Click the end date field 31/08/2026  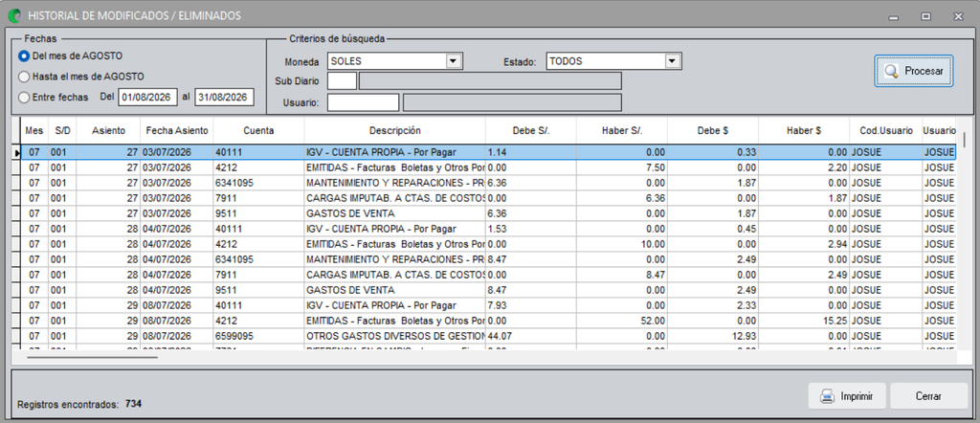tap(224, 97)
